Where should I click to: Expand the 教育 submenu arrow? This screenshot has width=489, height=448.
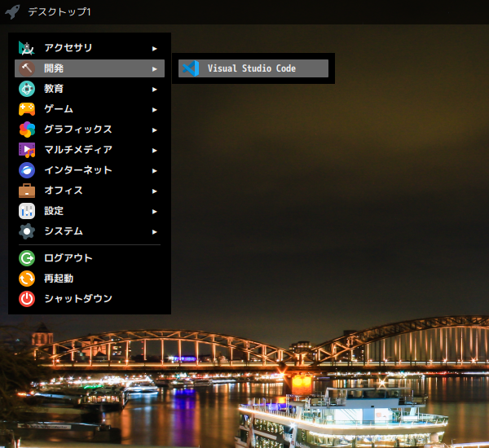pyautogui.click(x=154, y=89)
